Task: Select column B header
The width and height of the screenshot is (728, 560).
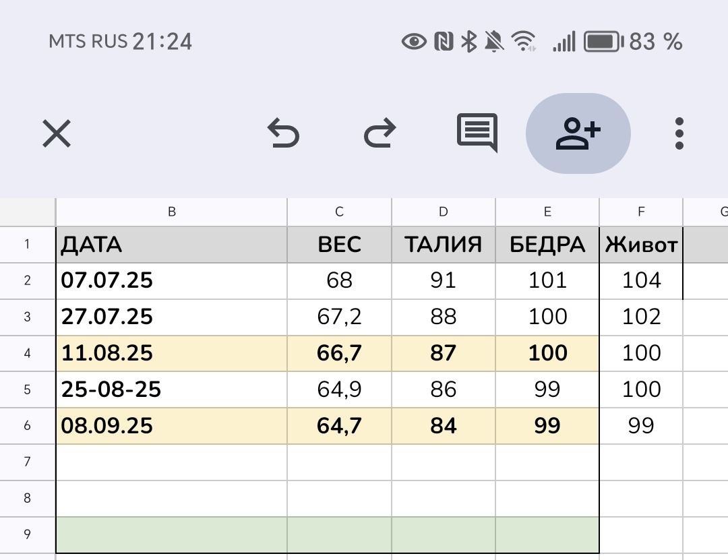Action: tap(172, 212)
